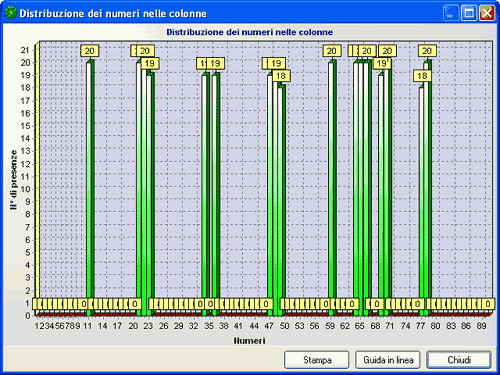Click x-axis label 86
This screenshot has height=375, width=500.
click(466, 326)
